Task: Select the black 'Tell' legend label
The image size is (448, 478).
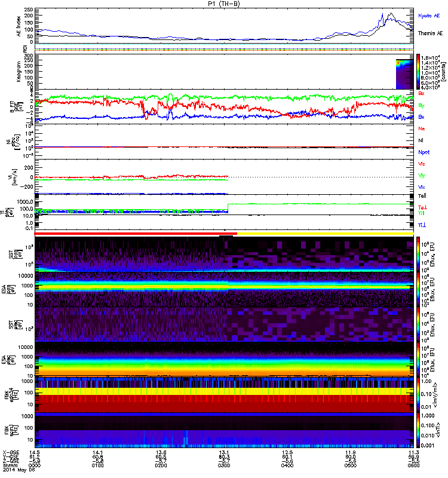Action: (x=422, y=196)
